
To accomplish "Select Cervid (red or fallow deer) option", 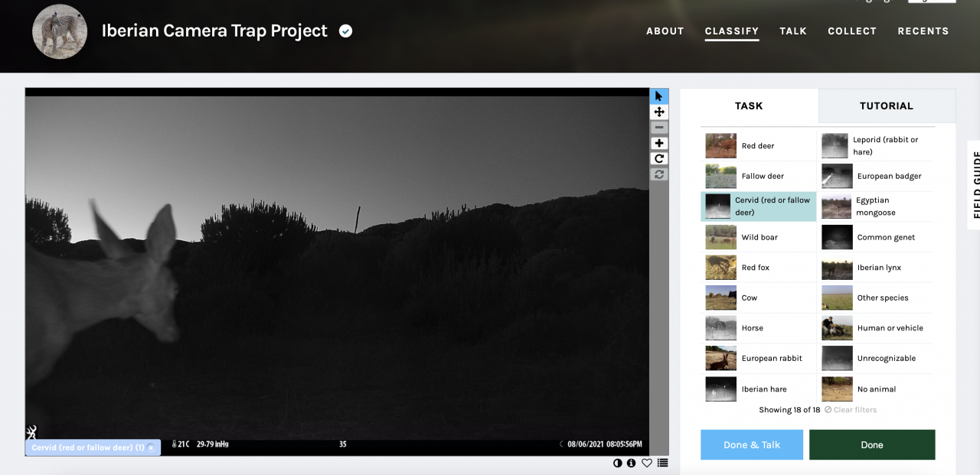I will pyautogui.click(x=759, y=207).
